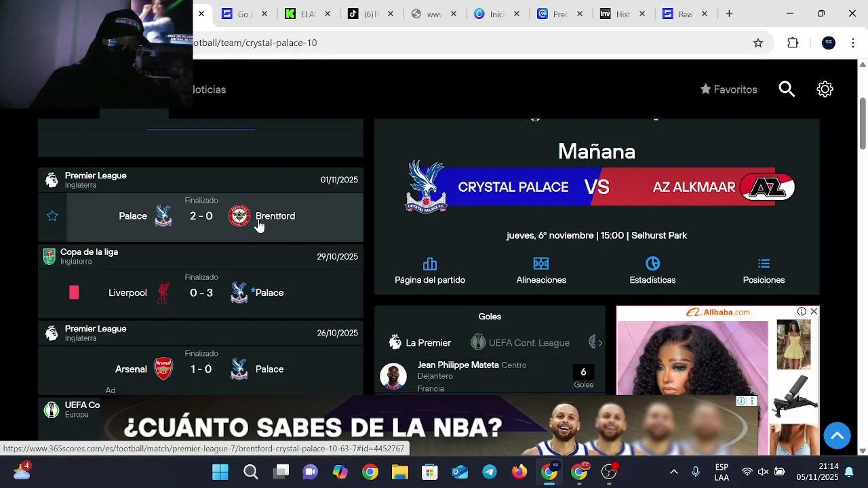Click ESP LAA language indicator
Screen dimensions: 868x488
pyautogui.click(x=722, y=472)
